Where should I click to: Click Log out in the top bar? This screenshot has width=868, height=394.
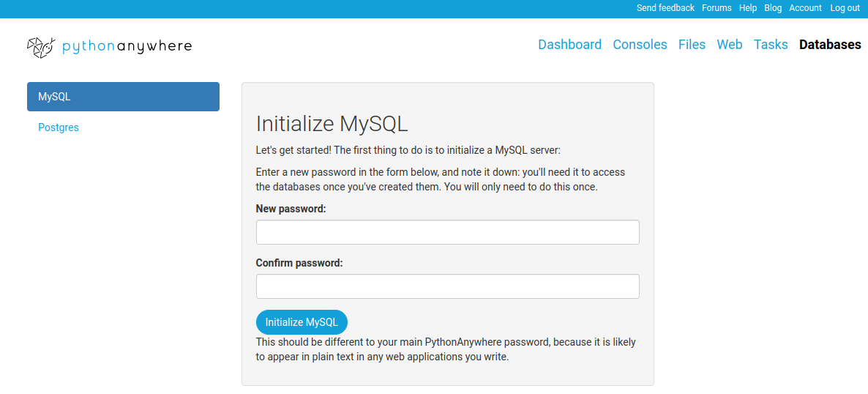(x=845, y=8)
